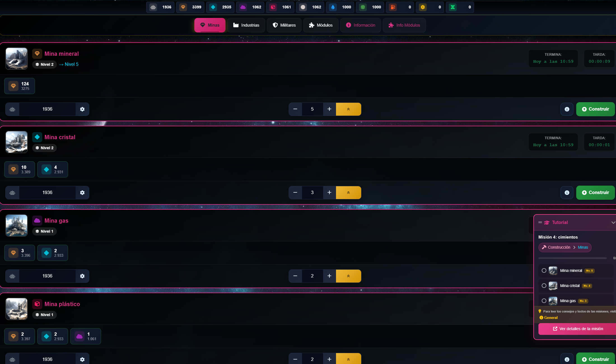Viewport: 616px width, 364px height.
Task: Click the red fuel pump resource icon
Action: (393, 7)
